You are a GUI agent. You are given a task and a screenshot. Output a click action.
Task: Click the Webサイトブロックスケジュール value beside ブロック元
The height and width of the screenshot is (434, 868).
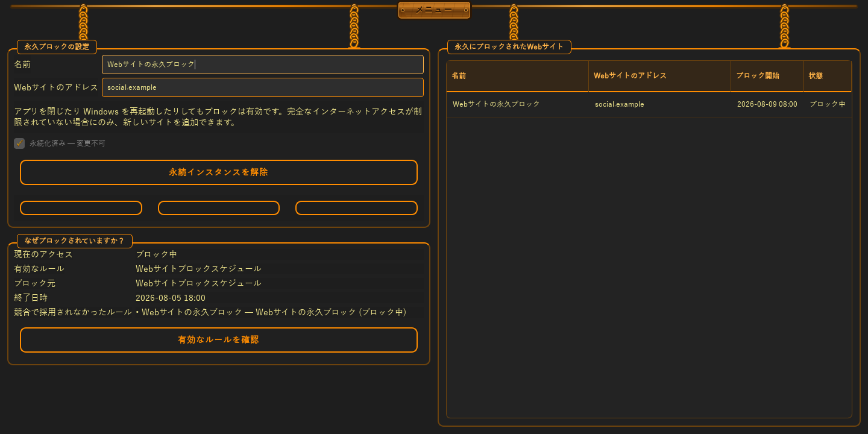point(198,283)
